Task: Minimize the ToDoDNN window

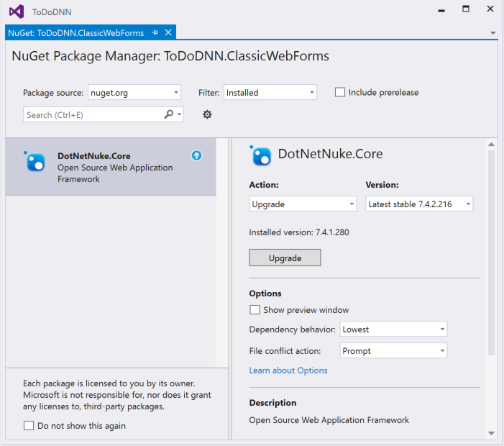Action: pyautogui.click(x=441, y=9)
